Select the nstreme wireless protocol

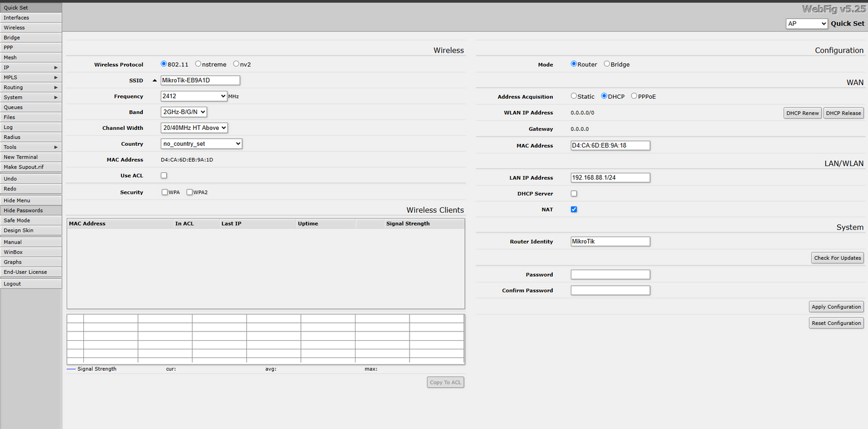[x=199, y=64]
